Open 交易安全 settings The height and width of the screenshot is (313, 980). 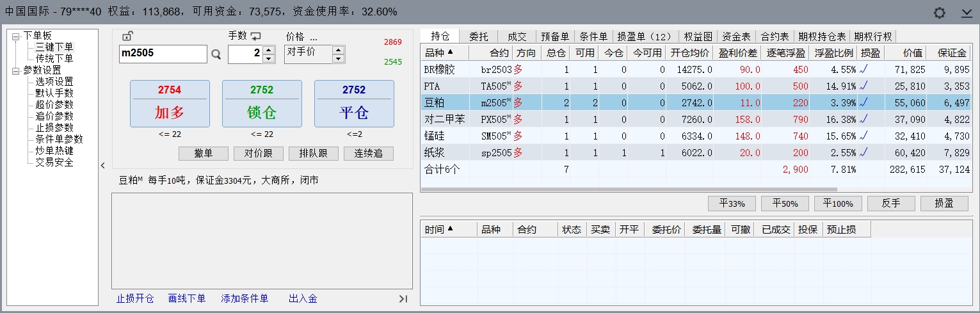pos(54,162)
